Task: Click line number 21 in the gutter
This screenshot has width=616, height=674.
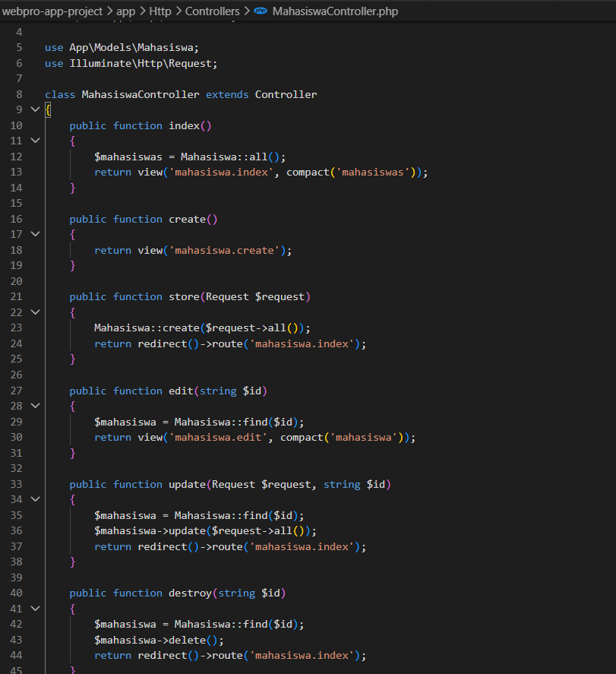Action: (x=16, y=296)
